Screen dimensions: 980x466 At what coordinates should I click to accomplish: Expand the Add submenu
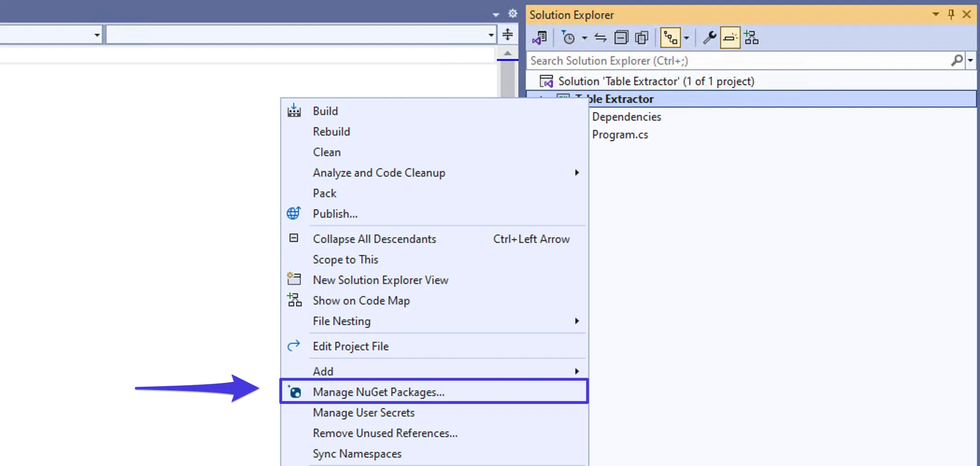coord(576,371)
